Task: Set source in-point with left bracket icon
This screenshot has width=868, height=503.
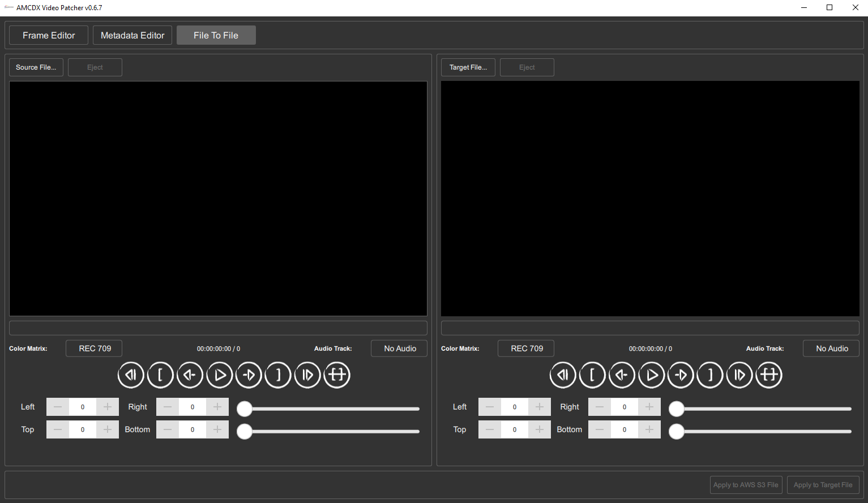Action: [160, 375]
